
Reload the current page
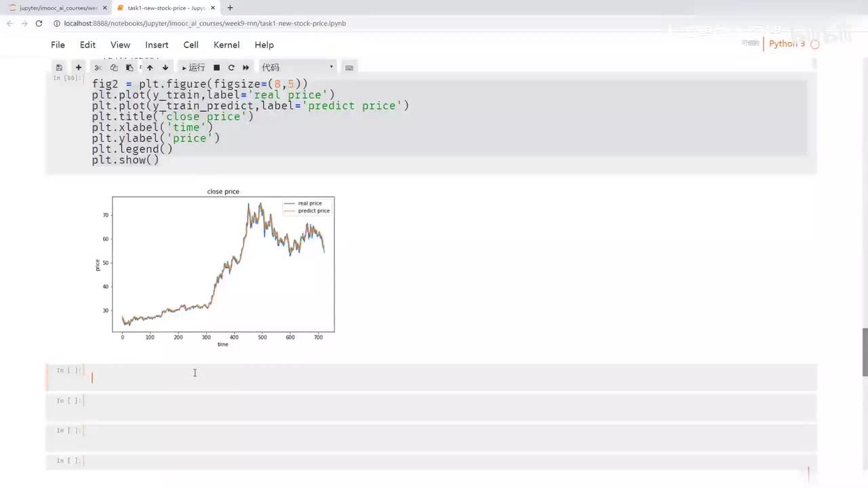pos(39,23)
